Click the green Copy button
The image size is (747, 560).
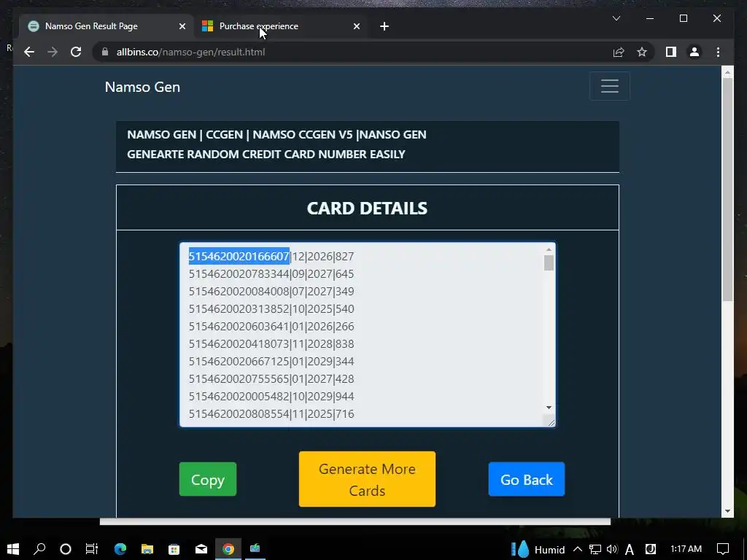(208, 479)
